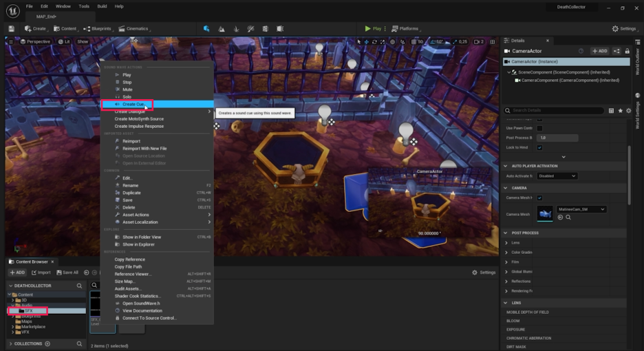Go back in Content Browser history

86,273
